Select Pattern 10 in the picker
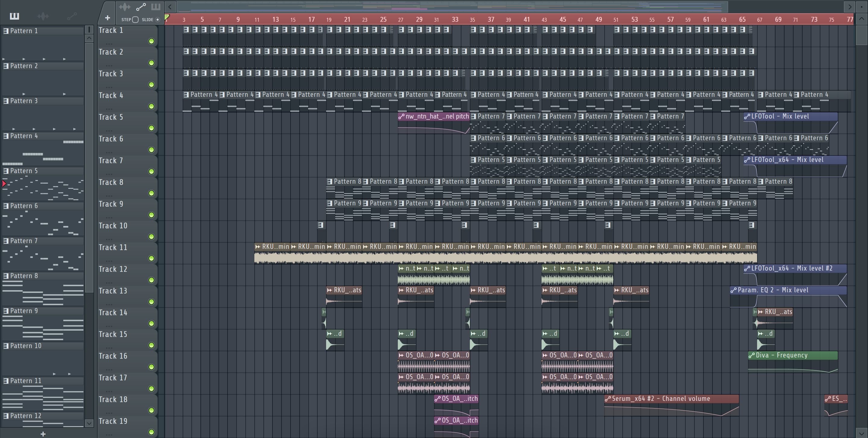 click(x=26, y=346)
